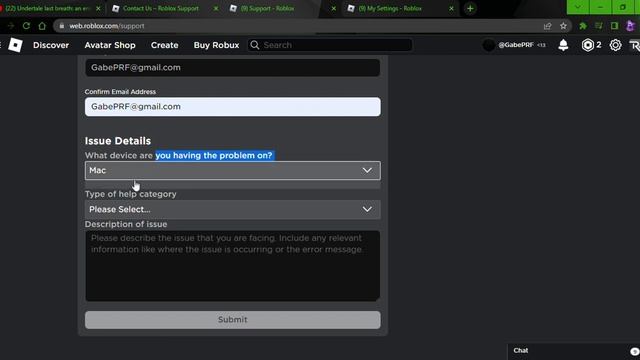
Task: Click the browser forward arrow
Action: click(11, 26)
